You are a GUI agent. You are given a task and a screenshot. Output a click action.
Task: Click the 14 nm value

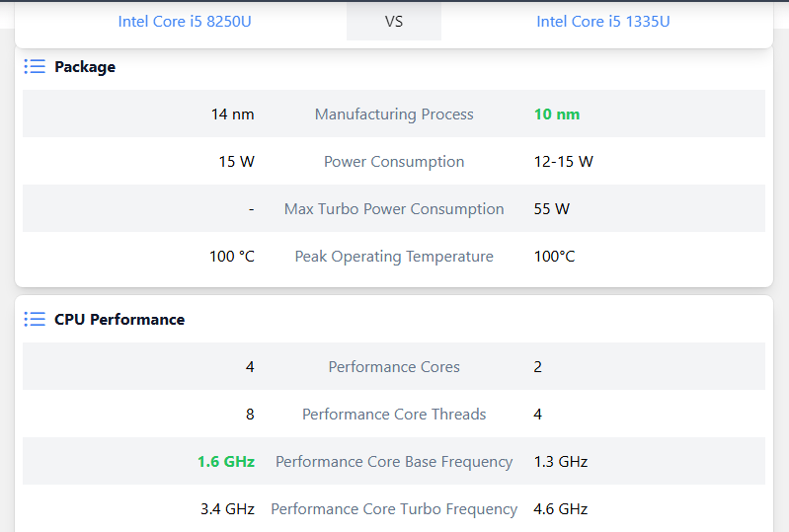(x=232, y=114)
